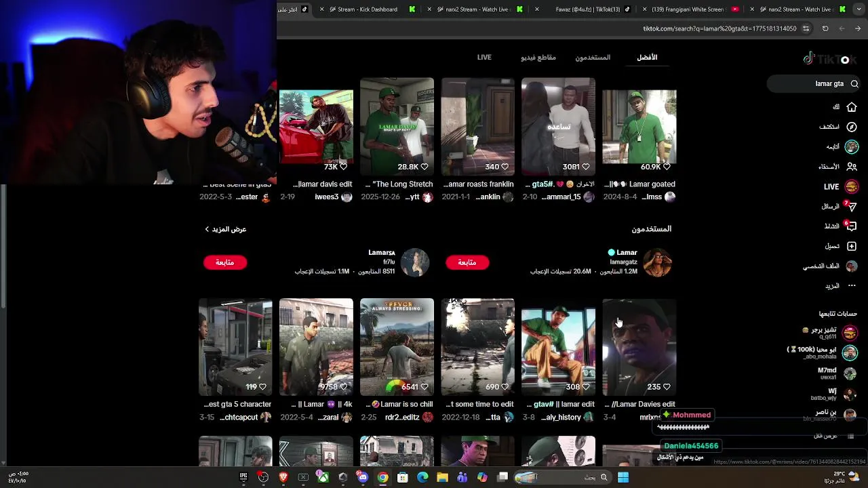Viewport: 868px width, 488px height.
Task: Switch to the مقاطع فيديو (Videos) tab
Action: tap(538, 58)
